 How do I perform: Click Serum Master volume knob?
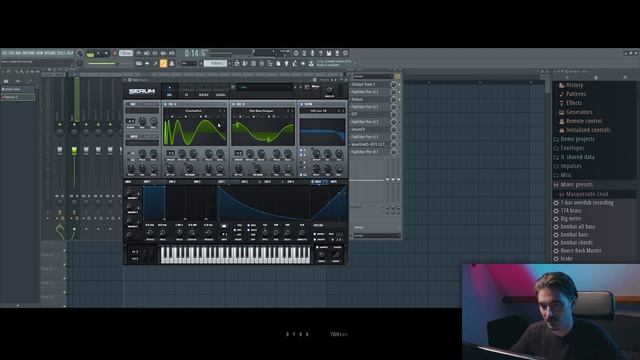[329, 91]
